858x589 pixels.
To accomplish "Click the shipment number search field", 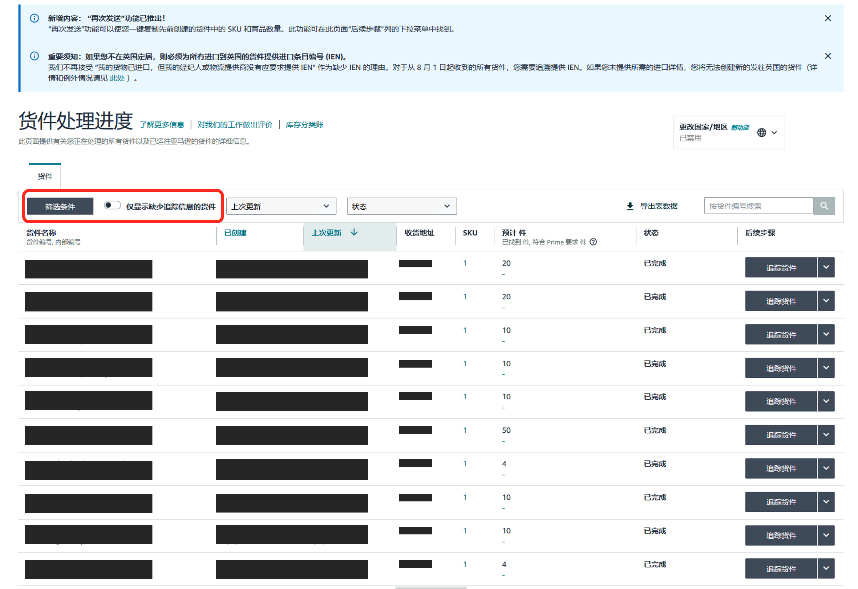I will (758, 206).
